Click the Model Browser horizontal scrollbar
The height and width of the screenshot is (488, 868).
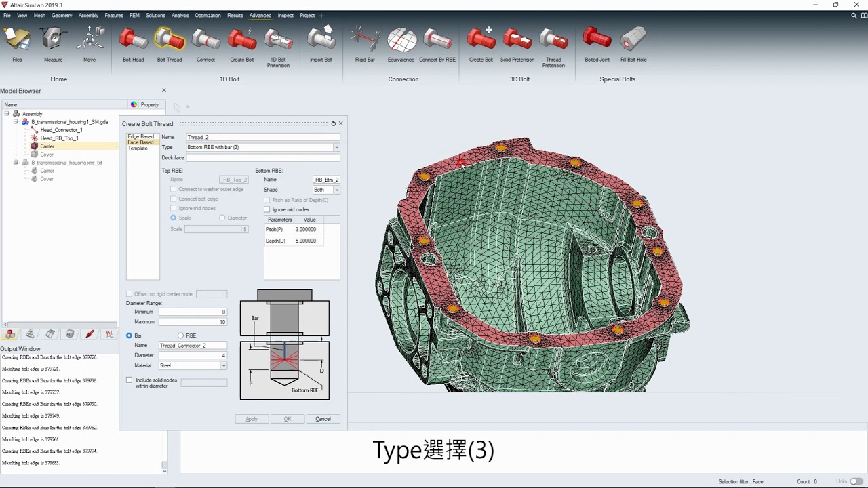[x=61, y=325]
